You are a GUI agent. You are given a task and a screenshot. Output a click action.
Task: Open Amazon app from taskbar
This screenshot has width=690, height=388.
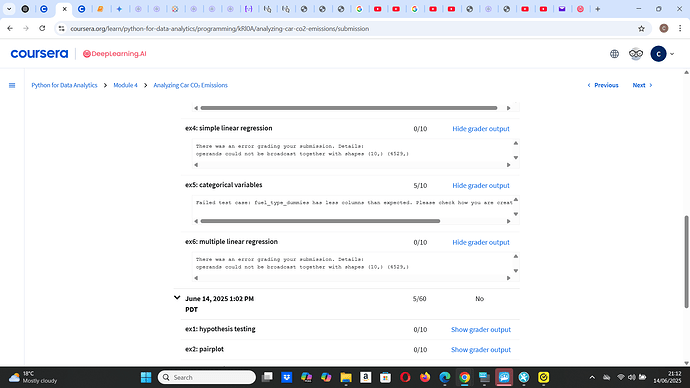(366, 377)
